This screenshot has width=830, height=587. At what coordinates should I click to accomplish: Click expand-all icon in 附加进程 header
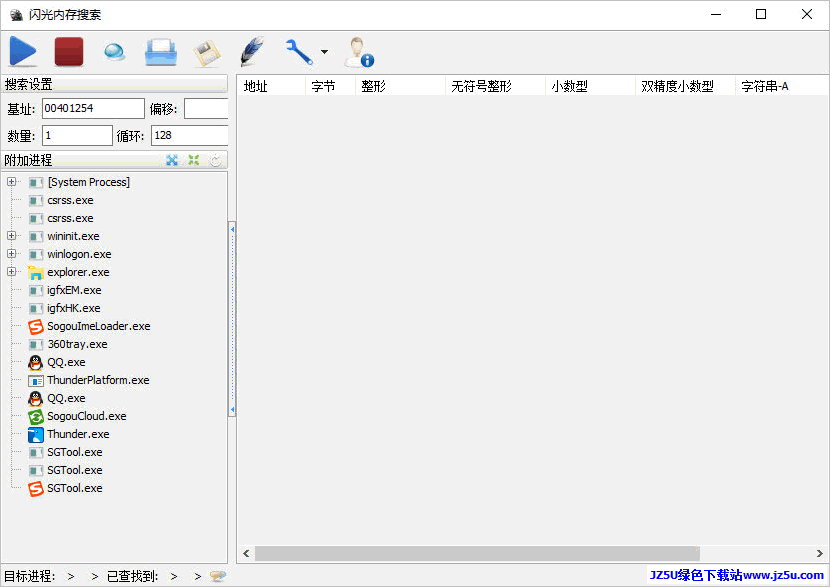(x=172, y=160)
